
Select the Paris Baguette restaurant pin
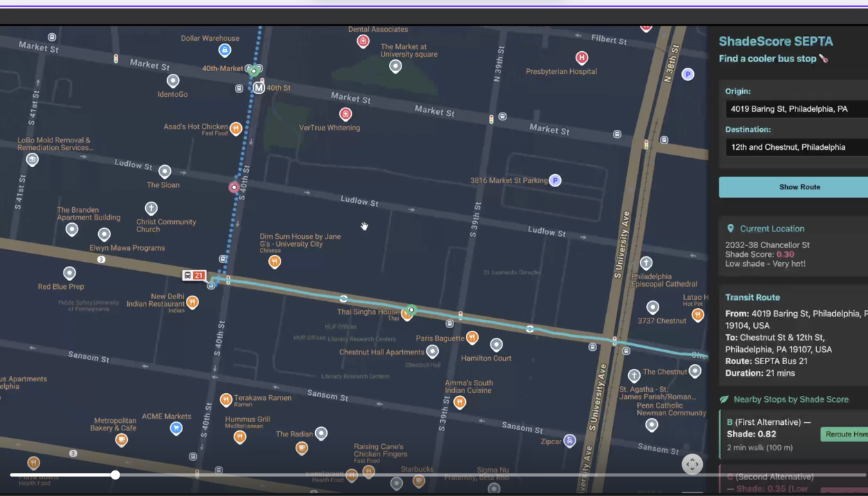[x=472, y=337]
